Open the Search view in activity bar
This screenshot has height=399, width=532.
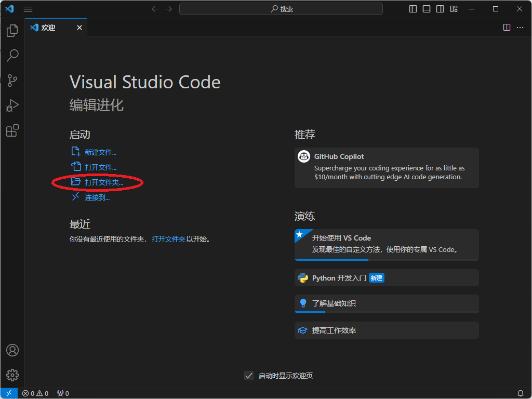12,55
